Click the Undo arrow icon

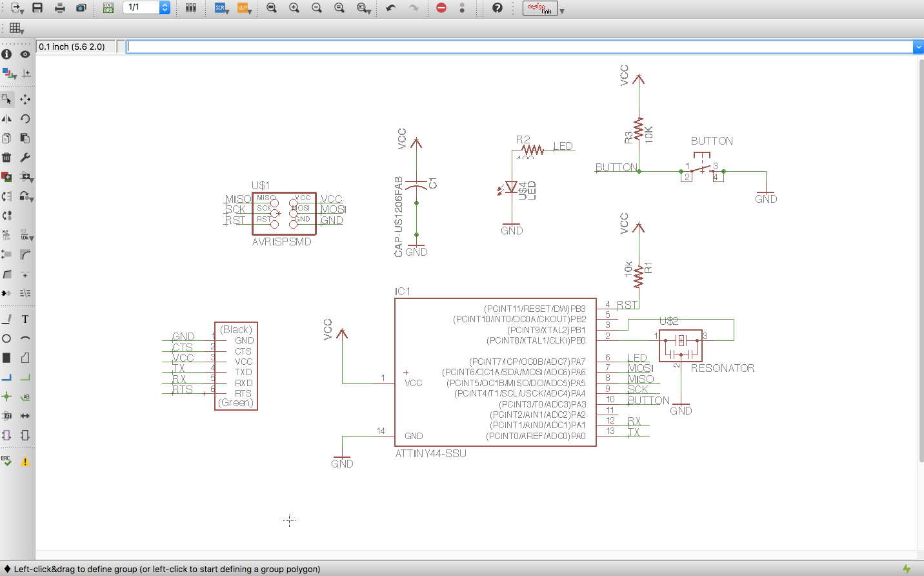[x=391, y=8]
